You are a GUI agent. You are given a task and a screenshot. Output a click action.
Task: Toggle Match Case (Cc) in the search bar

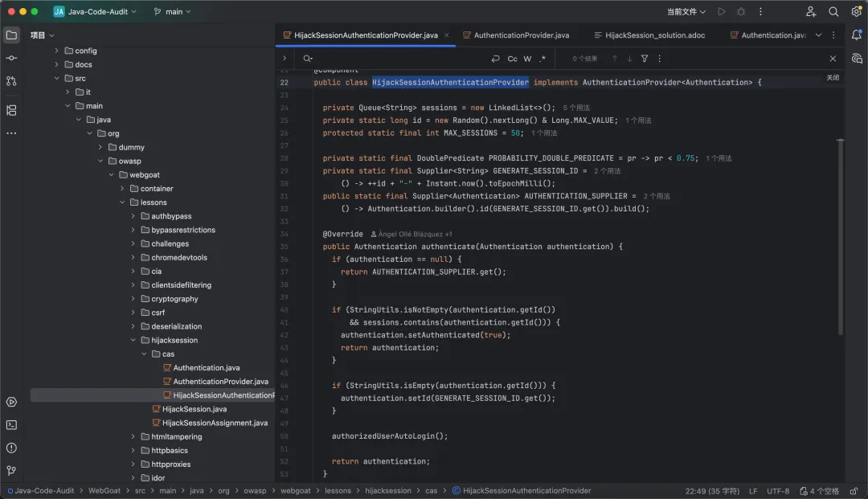[x=513, y=59]
